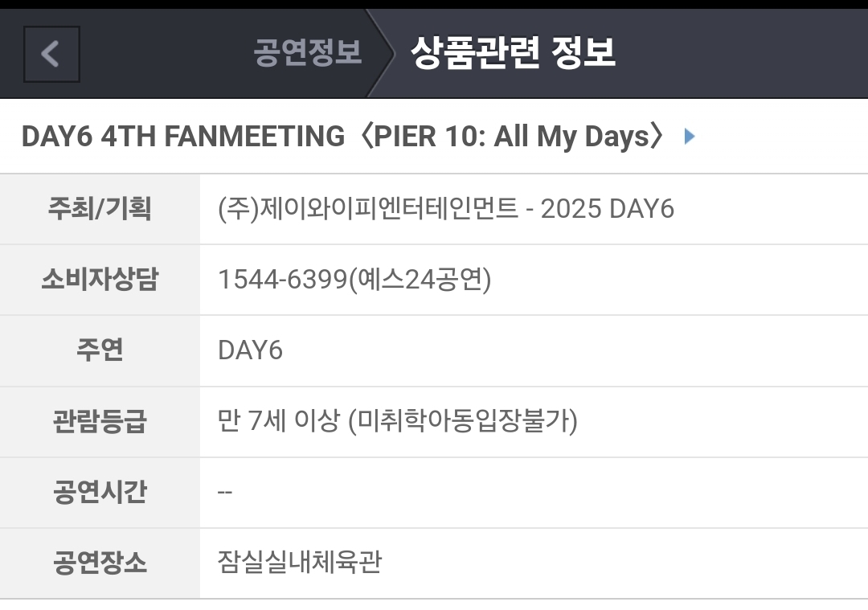
Task: Expand via blue triangle beside the title
Action: 689,137
